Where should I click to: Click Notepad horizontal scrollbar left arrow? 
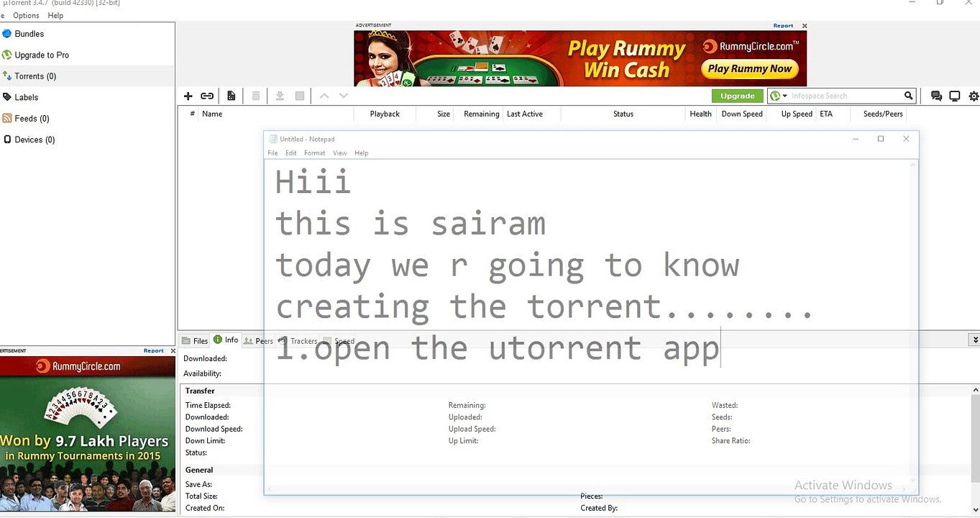click(x=270, y=489)
